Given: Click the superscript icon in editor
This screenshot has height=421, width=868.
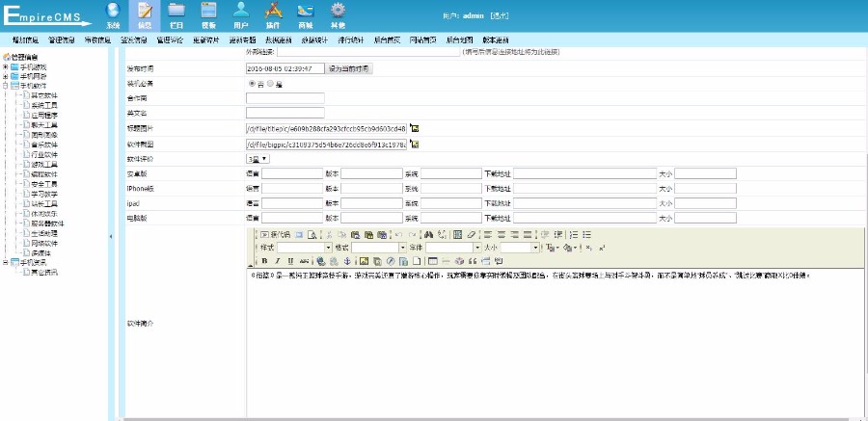Looking at the screenshot, I should click(602, 248).
